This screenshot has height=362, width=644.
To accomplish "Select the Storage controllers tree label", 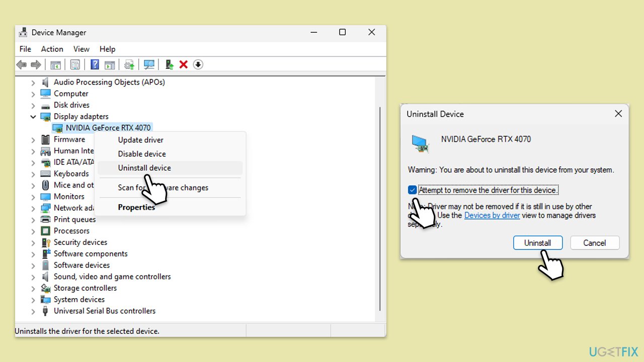I will (x=85, y=288).
